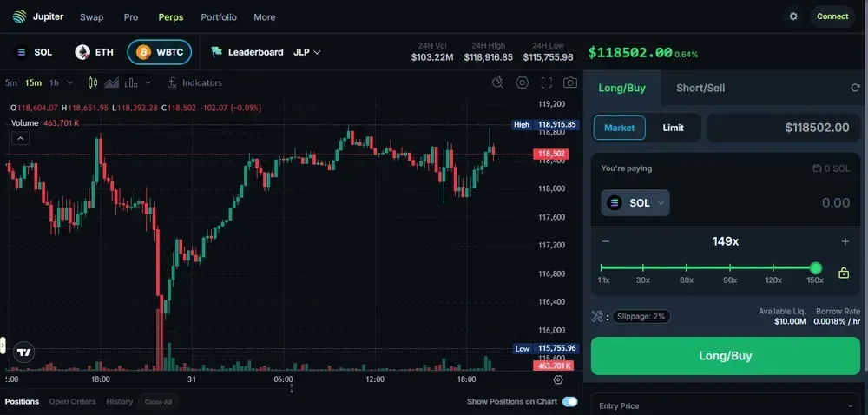Click the chart pane resize handle

[x=292, y=389]
